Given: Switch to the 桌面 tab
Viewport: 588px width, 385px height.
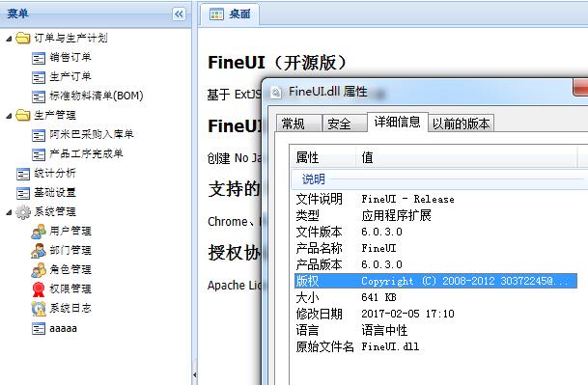Looking at the screenshot, I should 230,14.
